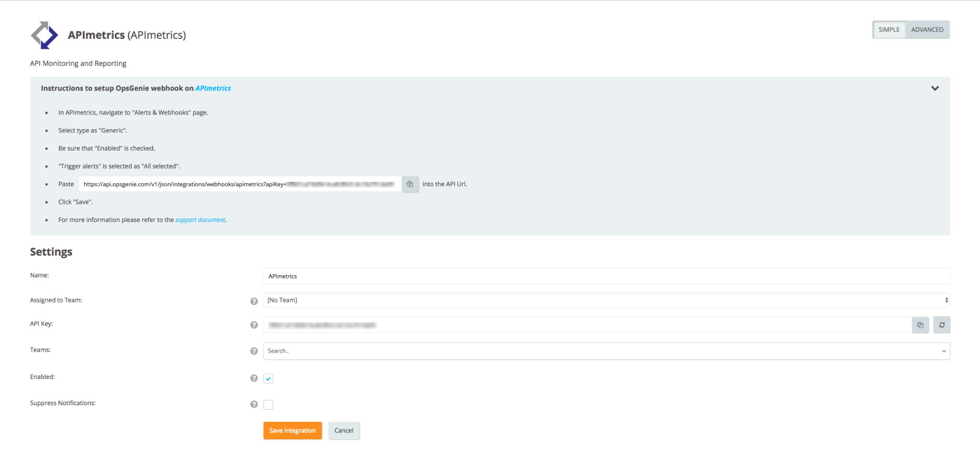Click the API Key field

coord(588,325)
